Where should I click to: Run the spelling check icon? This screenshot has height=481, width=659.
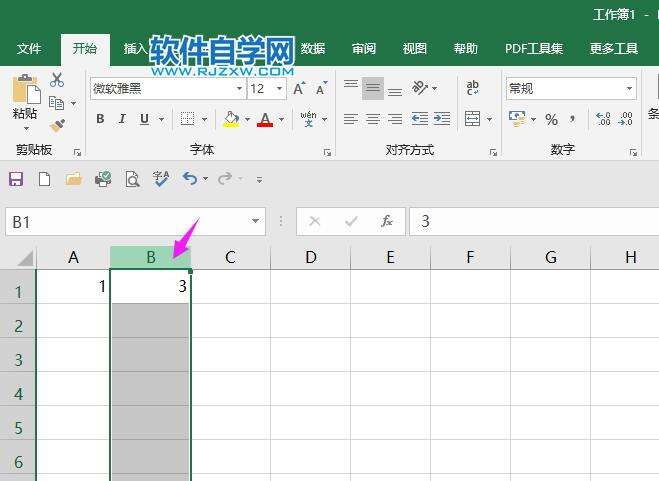pyautogui.click(x=161, y=178)
